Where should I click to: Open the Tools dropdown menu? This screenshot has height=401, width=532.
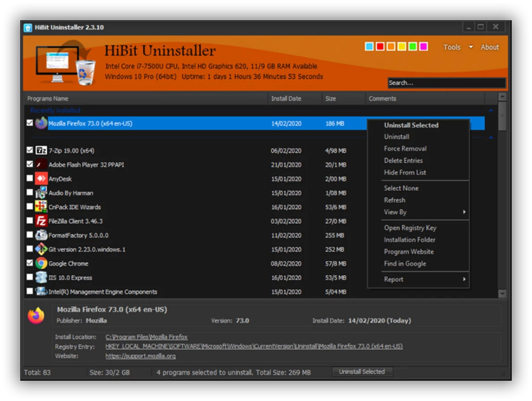pyautogui.click(x=457, y=47)
